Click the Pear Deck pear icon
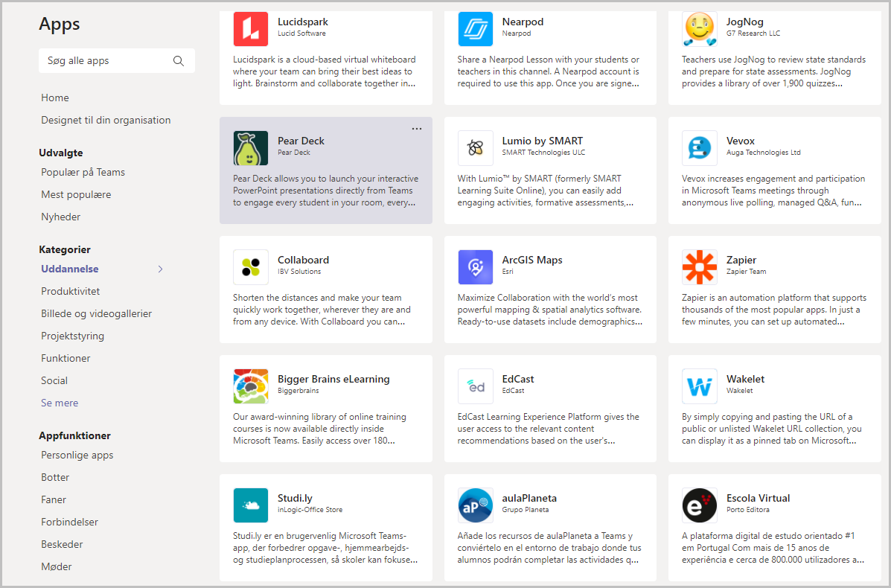The image size is (891, 588). [x=251, y=147]
